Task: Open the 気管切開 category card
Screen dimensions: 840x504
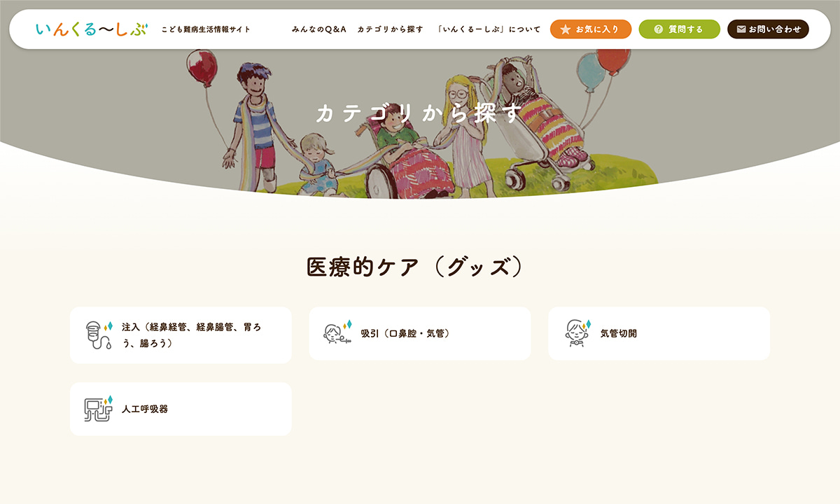Action: pos(659,333)
